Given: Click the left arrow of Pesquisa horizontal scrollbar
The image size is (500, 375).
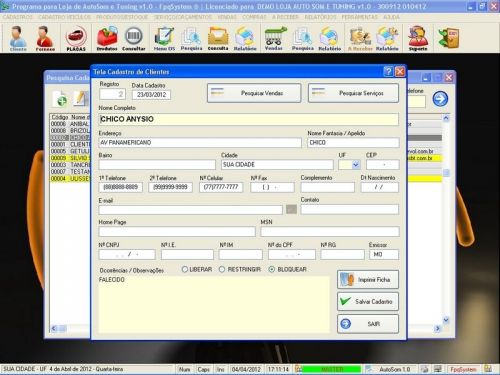Looking at the screenshot, I should (x=54, y=328).
